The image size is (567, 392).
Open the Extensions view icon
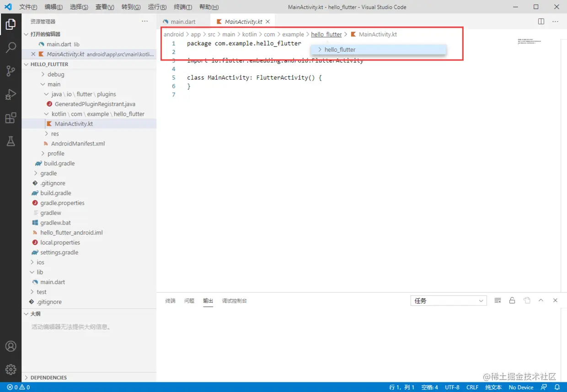click(11, 118)
